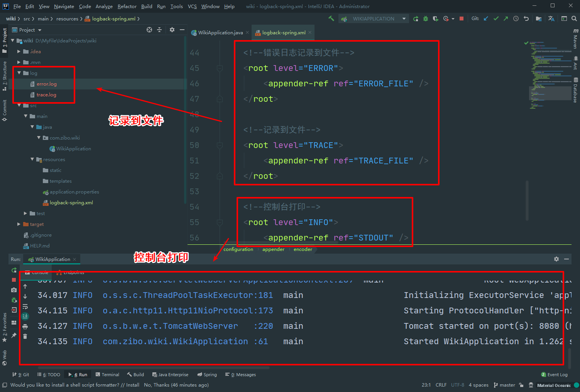This screenshot has height=392, width=580.
Task: Toggle the Commit tool window
Action: (x=4, y=111)
